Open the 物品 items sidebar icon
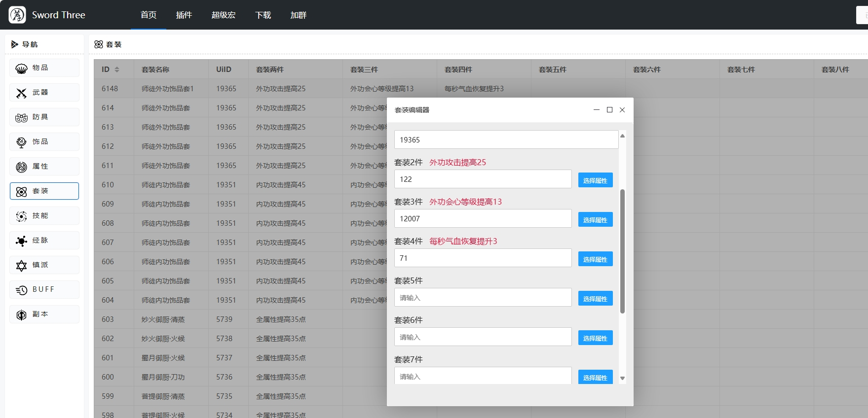868x418 pixels. pyautogui.click(x=21, y=69)
